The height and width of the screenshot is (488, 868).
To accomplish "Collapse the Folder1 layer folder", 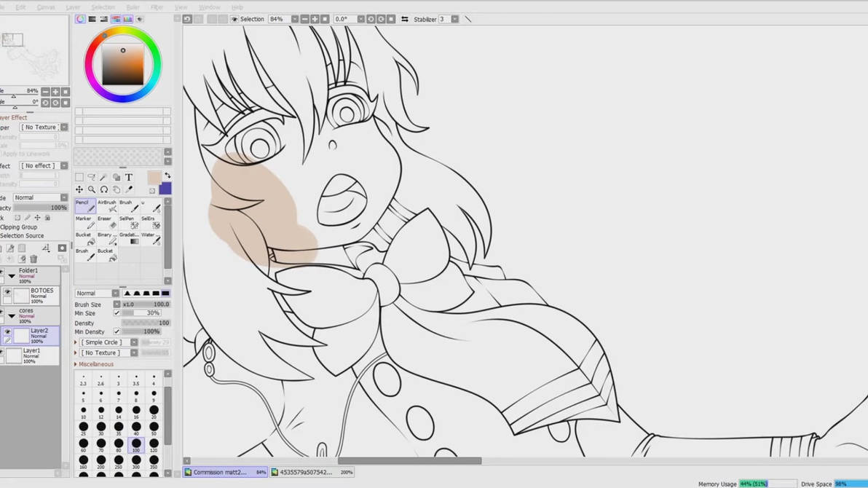I will click(12, 275).
